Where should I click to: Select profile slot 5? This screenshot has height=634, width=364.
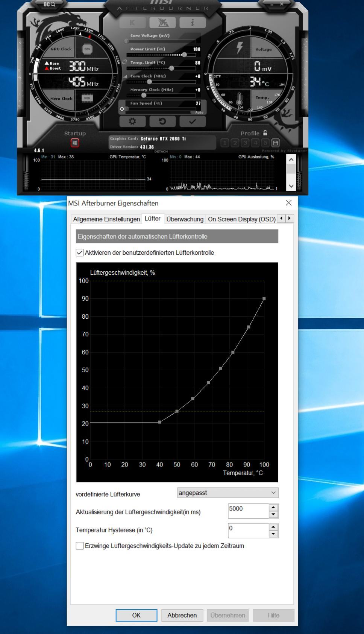(x=265, y=143)
